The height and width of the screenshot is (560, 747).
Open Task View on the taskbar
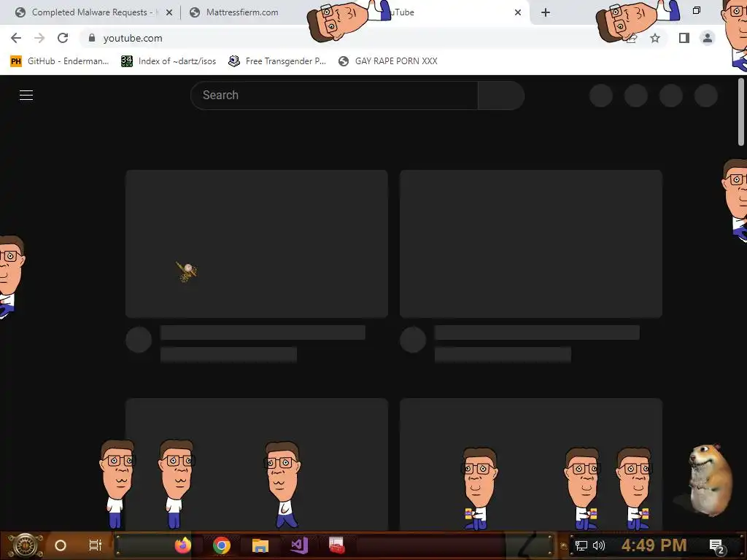96,545
